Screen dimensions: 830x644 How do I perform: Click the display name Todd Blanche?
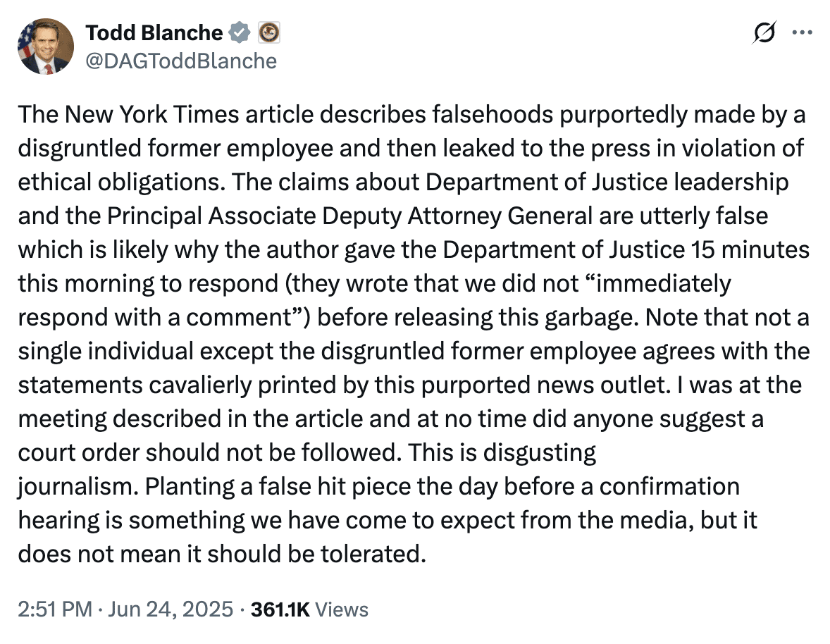click(154, 33)
